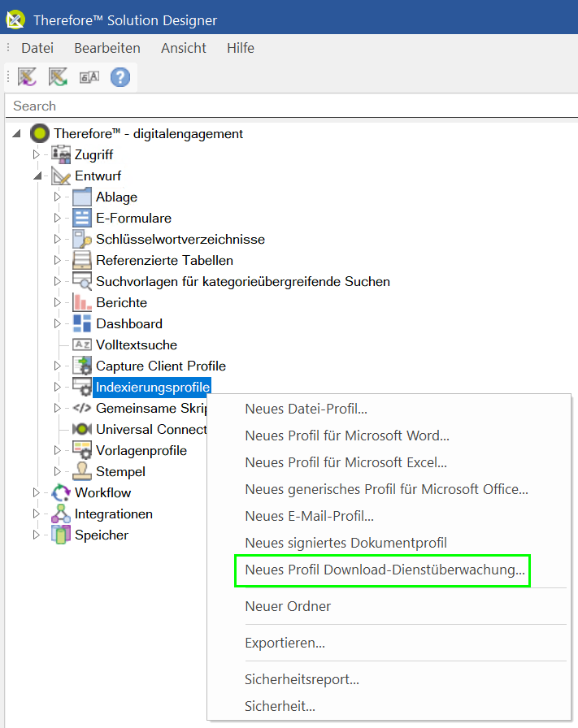
Task: Choose Neues E-Mail-Profil
Action: point(389,516)
